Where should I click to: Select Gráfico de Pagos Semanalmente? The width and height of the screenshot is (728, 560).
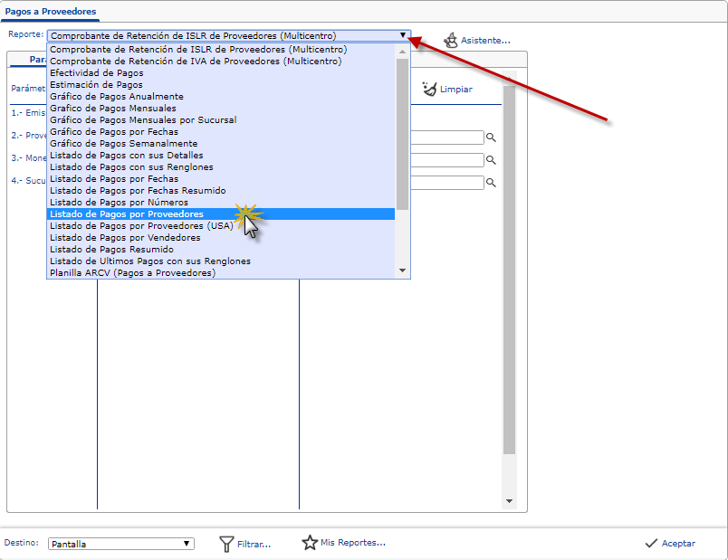[x=222, y=143]
